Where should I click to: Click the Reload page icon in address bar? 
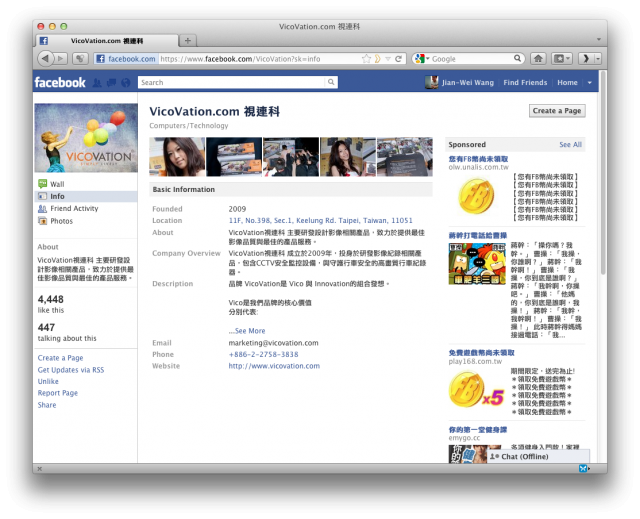click(x=398, y=59)
